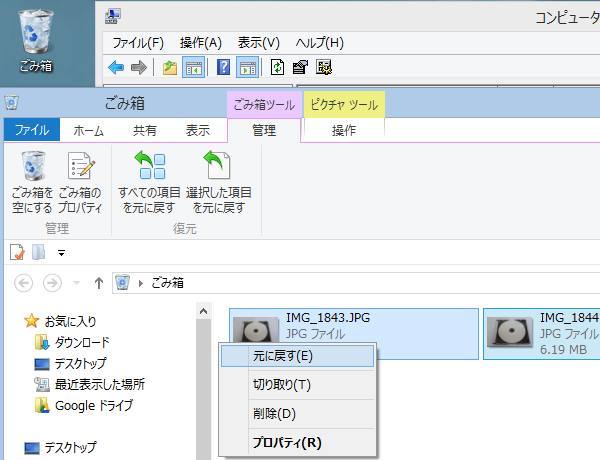Switch to the 表示 ribbon tab
The width and height of the screenshot is (600, 460).
click(x=197, y=130)
